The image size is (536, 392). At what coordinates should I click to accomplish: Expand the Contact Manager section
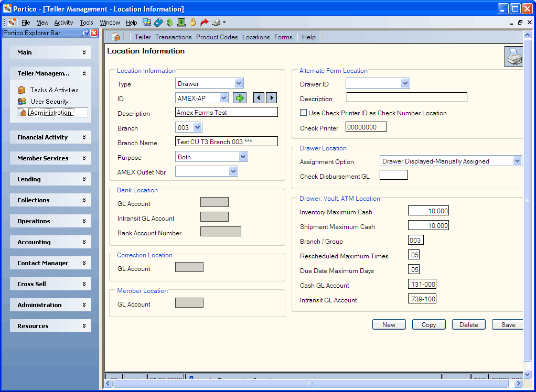tap(50, 263)
